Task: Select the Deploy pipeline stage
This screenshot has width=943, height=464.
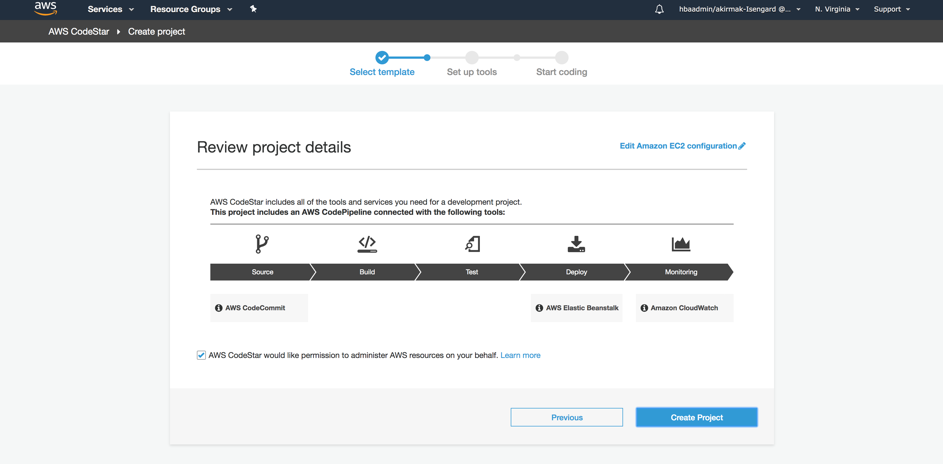Action: pyautogui.click(x=576, y=272)
